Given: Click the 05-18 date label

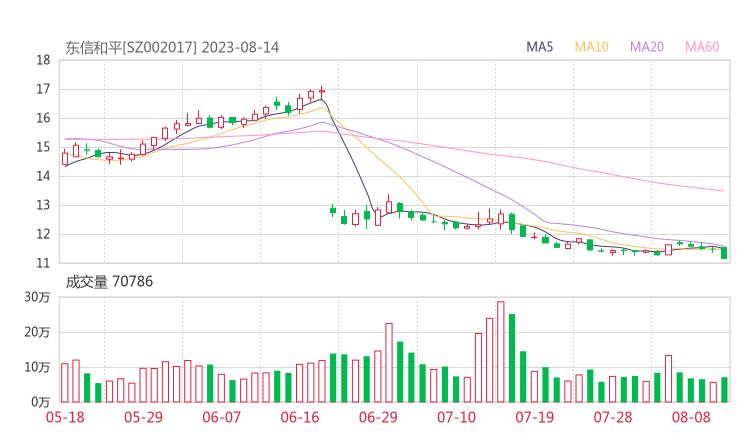Looking at the screenshot, I should click(x=65, y=417).
